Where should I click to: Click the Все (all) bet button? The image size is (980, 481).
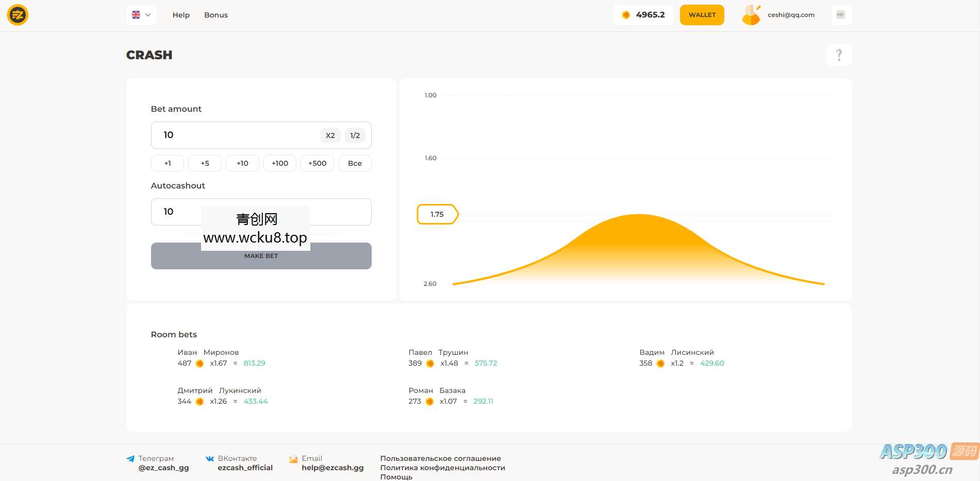tap(355, 163)
